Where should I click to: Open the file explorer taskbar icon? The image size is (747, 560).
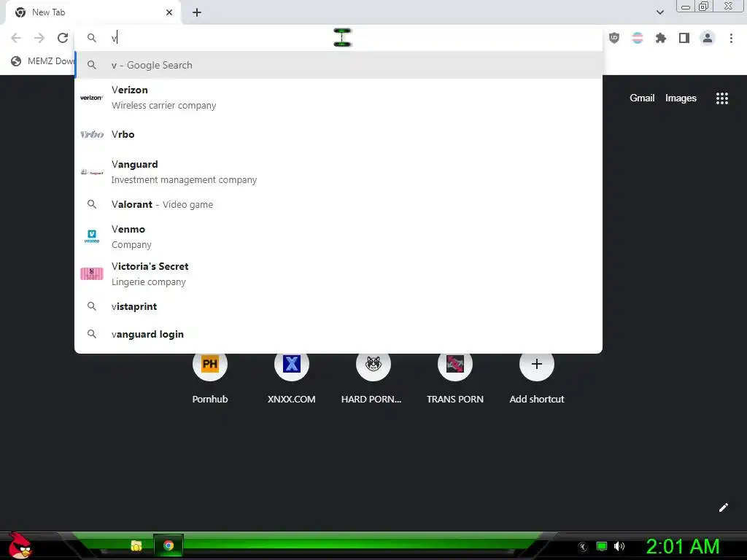point(136,545)
